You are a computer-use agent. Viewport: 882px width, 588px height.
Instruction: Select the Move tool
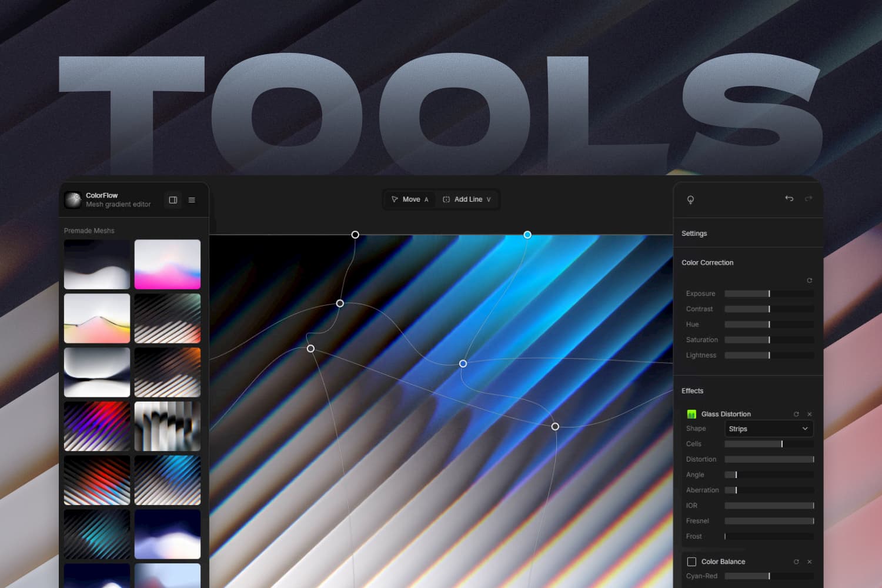coord(410,199)
